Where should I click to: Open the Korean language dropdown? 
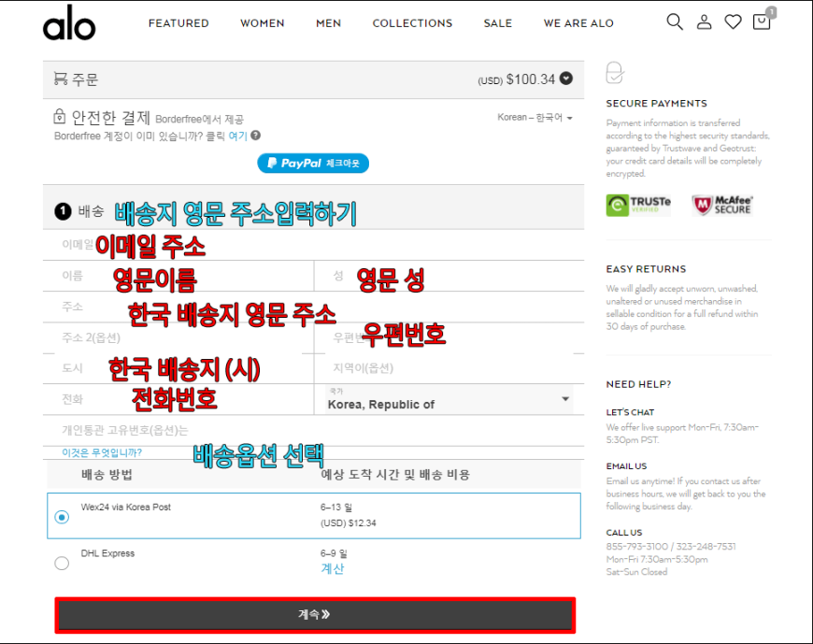coord(535,118)
